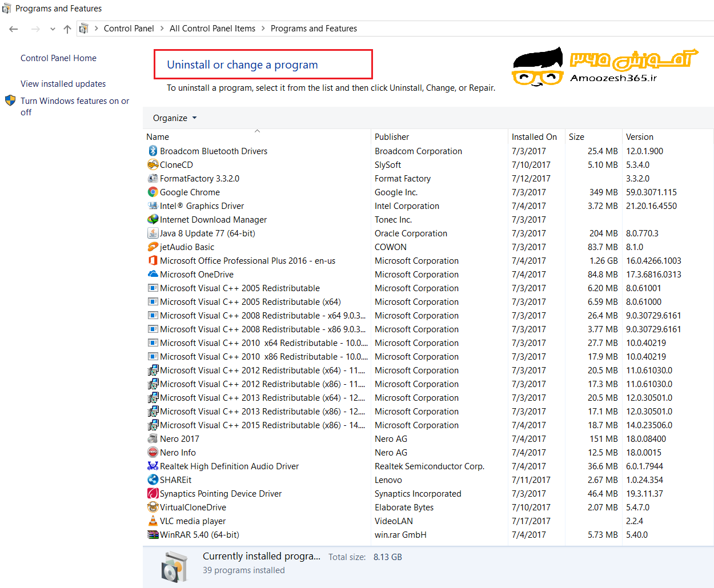
Task: Click the Microsoft OneDrive cloud icon
Action: coord(153,274)
